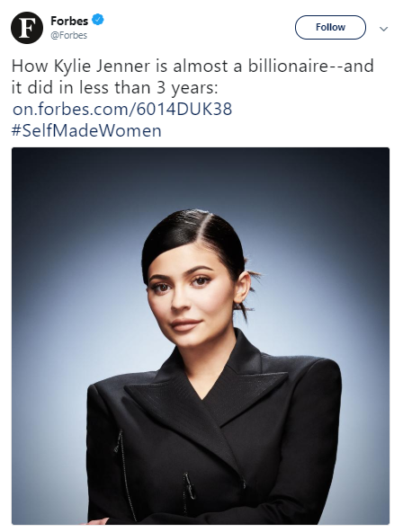The width and height of the screenshot is (403, 532).
Task: Browse the #SelfMadeWomen hashtag
Action: click(x=86, y=131)
